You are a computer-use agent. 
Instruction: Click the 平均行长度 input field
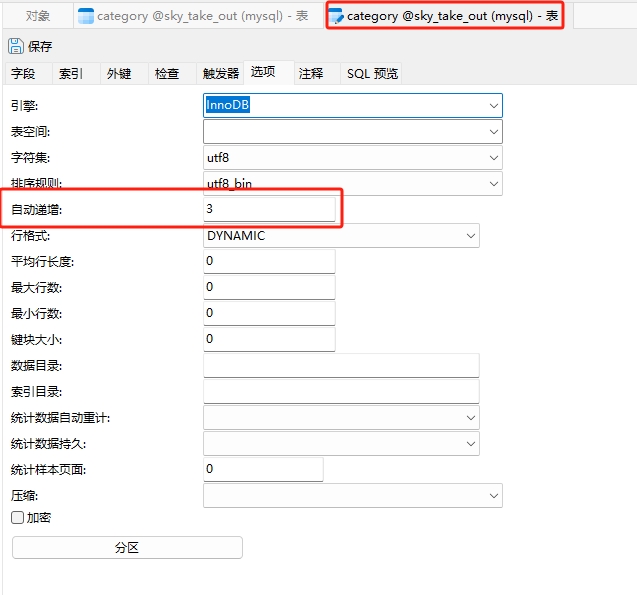pyautogui.click(x=269, y=261)
